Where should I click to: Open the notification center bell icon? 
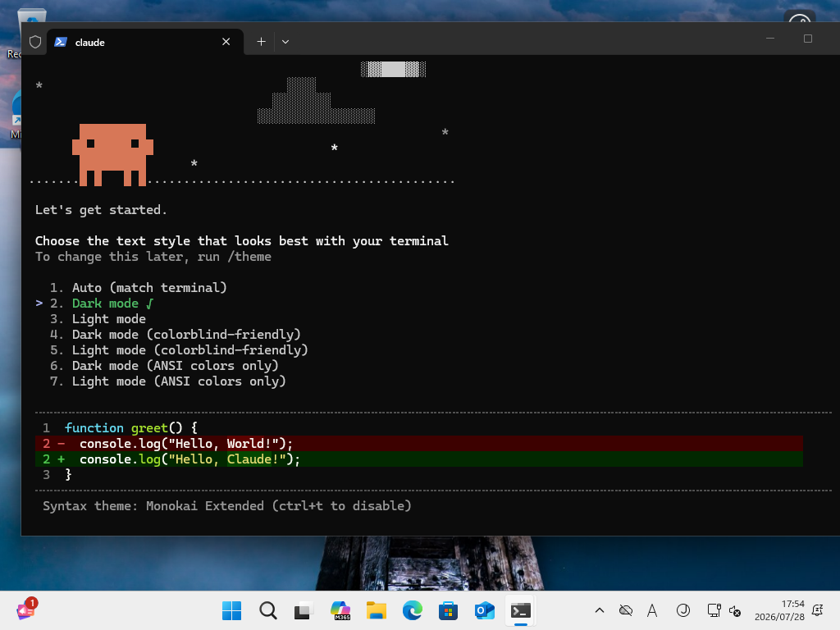(818, 610)
